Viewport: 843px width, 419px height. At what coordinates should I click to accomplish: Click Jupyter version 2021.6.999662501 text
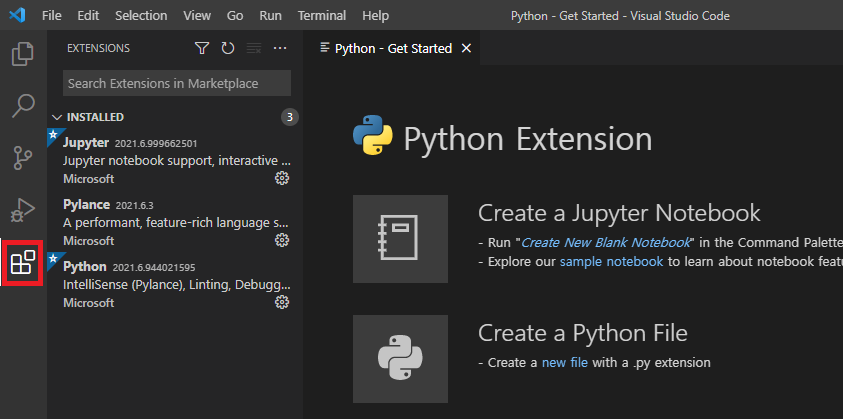point(156,144)
